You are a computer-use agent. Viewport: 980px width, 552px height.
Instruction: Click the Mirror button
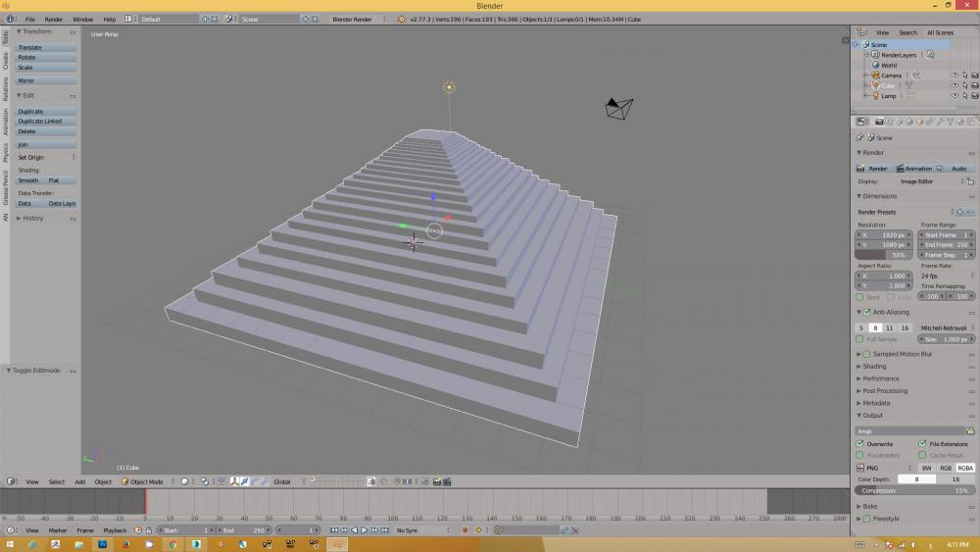coord(46,80)
